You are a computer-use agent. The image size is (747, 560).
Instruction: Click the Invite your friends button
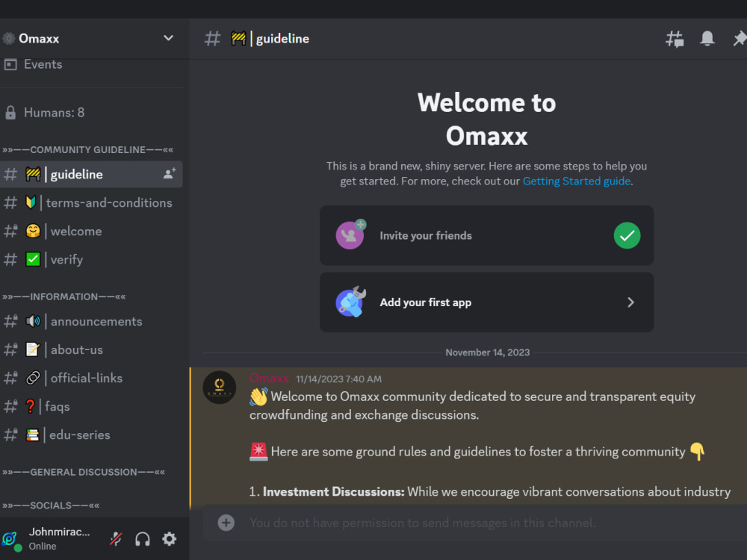click(486, 235)
